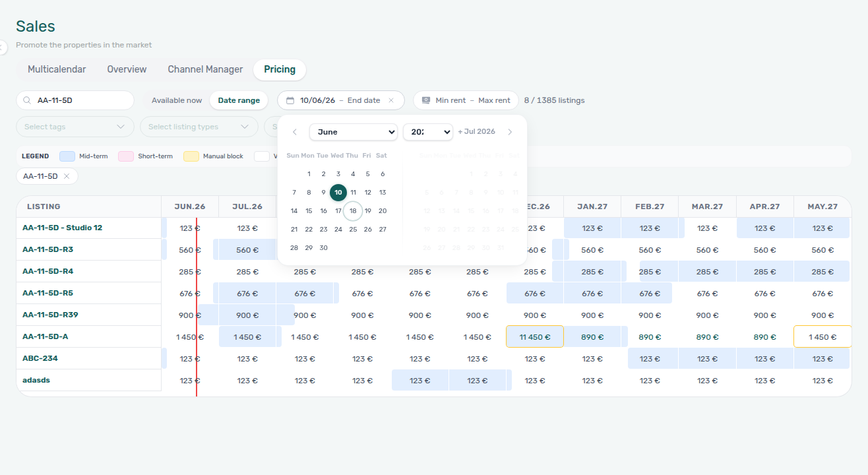Click the APR.27 column header

click(x=765, y=206)
